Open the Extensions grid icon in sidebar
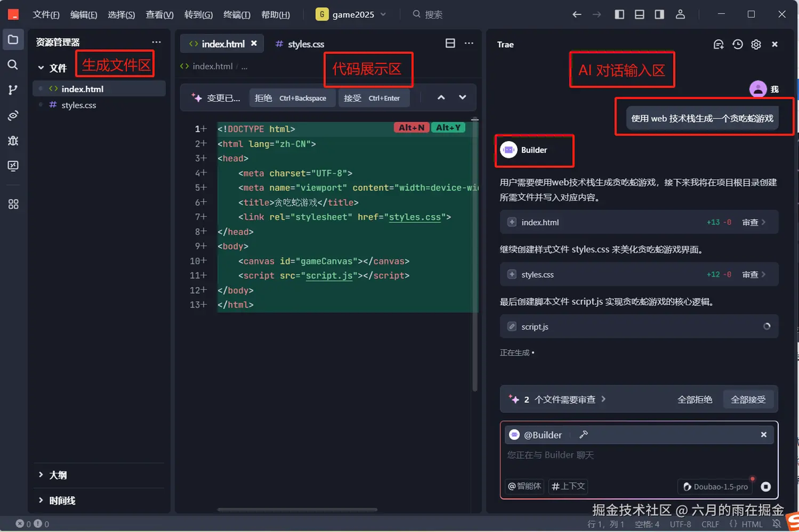 coord(13,204)
